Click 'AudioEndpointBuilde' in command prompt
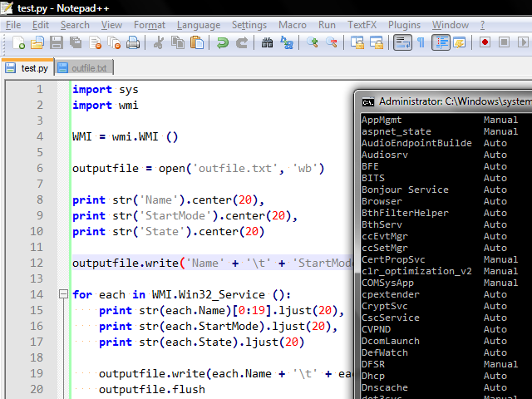 click(x=416, y=143)
